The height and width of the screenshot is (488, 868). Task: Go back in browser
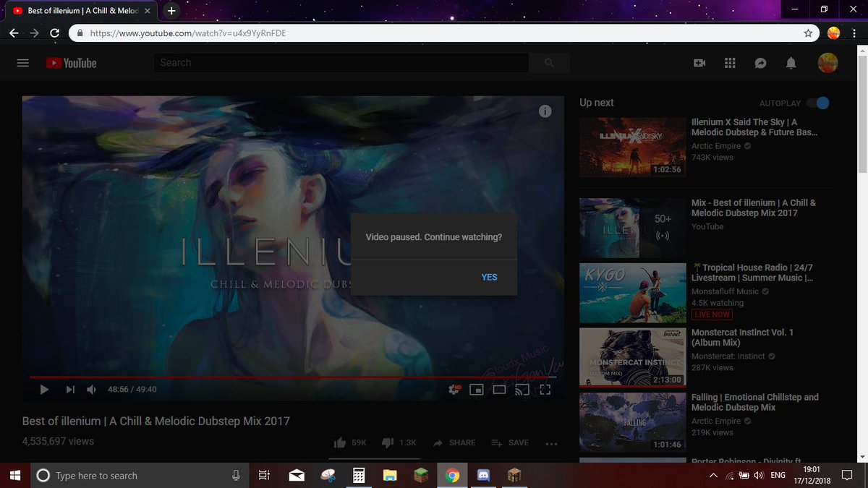pos(14,33)
